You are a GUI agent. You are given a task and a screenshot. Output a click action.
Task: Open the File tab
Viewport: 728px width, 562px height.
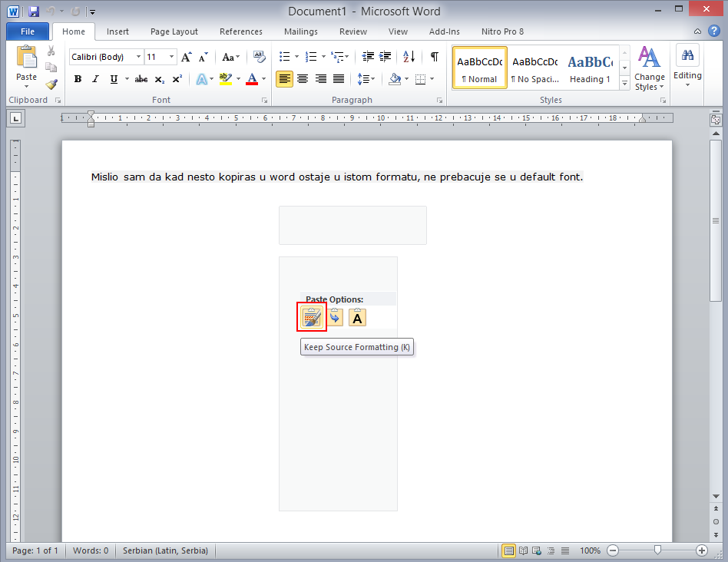28,31
